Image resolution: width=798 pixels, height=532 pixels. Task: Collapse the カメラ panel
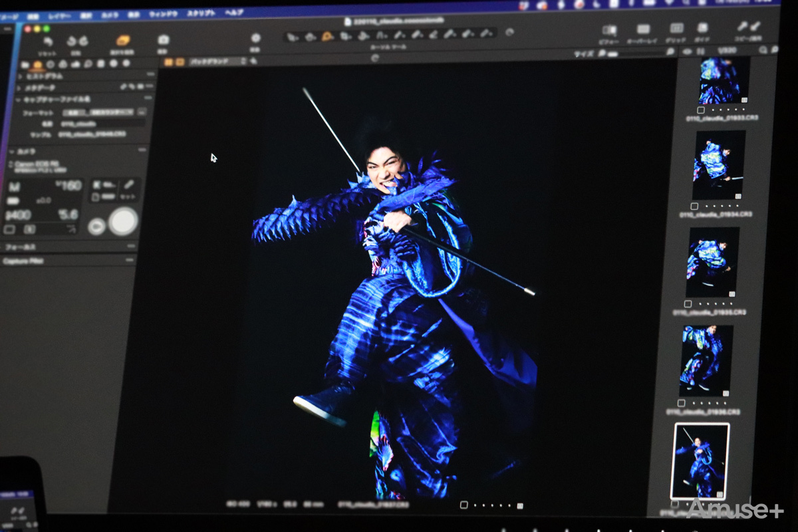click(11, 152)
